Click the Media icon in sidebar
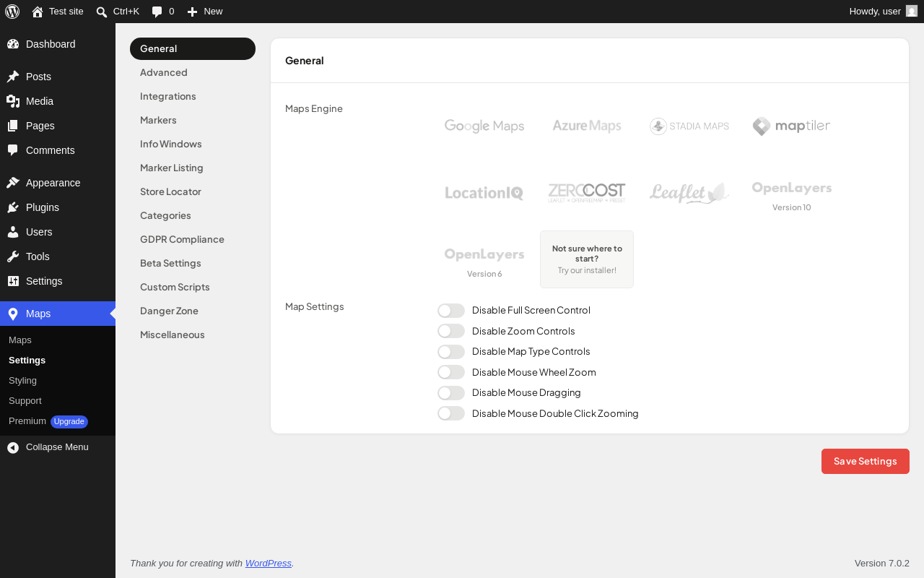The height and width of the screenshot is (578, 924). [13, 101]
